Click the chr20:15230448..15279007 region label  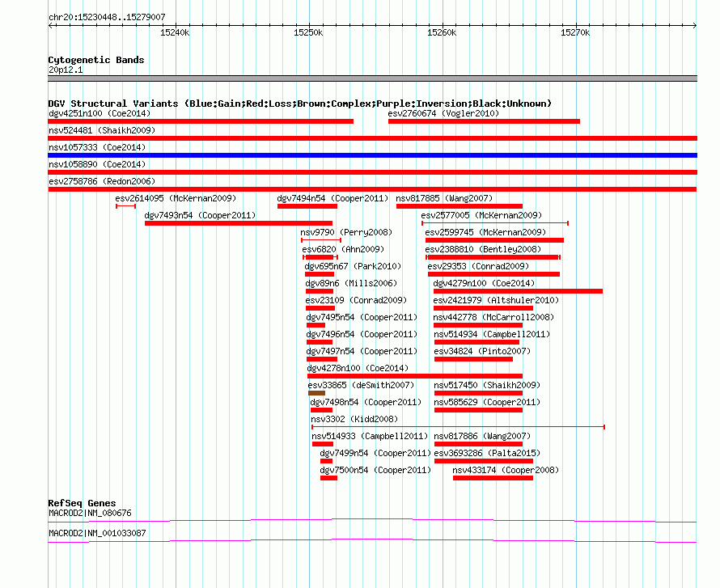(x=107, y=18)
